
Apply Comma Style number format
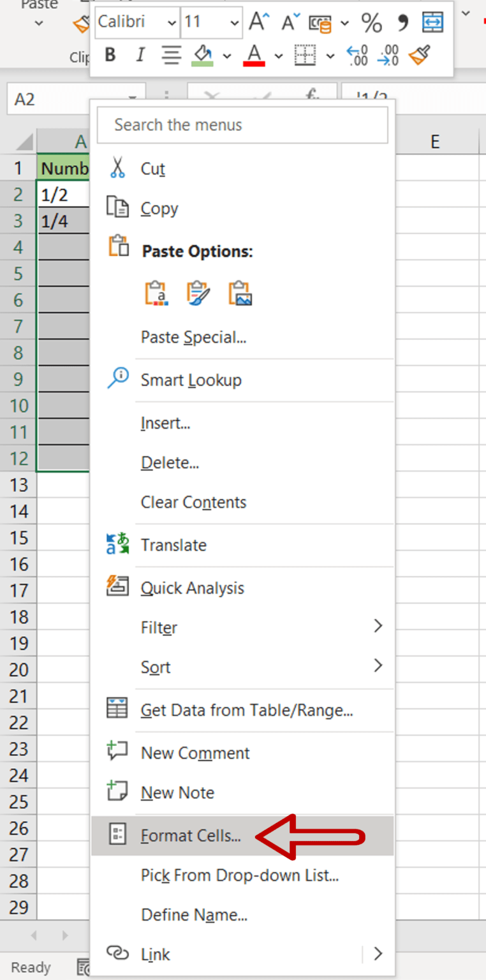(x=401, y=22)
